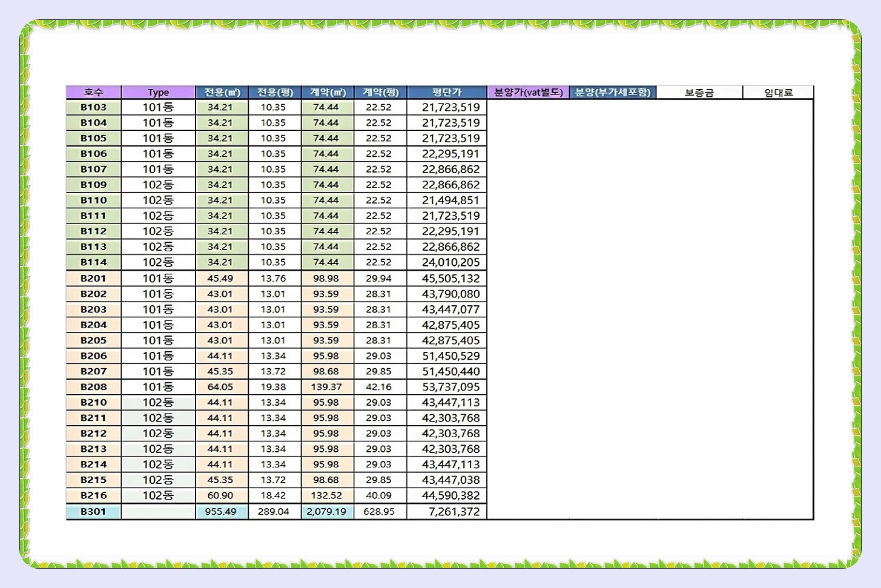881x588 pixels.
Task: Select unit cell B105
Action: [x=93, y=138]
